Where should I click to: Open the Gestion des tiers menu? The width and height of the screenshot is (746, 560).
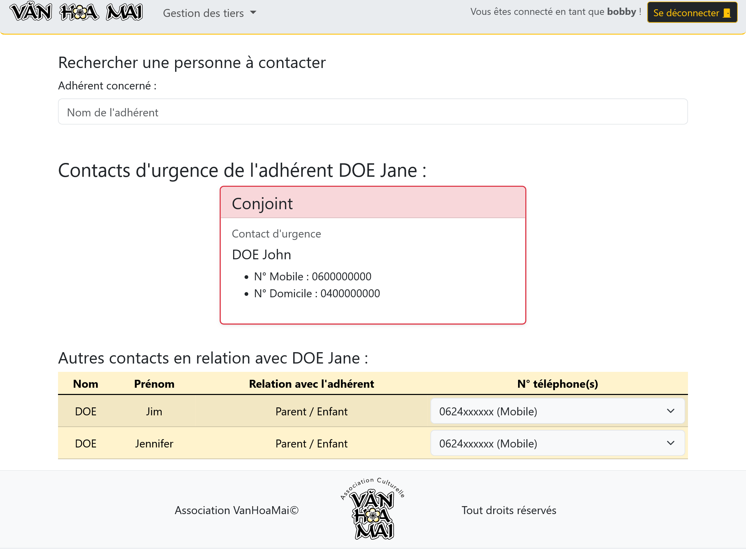pyautogui.click(x=203, y=13)
